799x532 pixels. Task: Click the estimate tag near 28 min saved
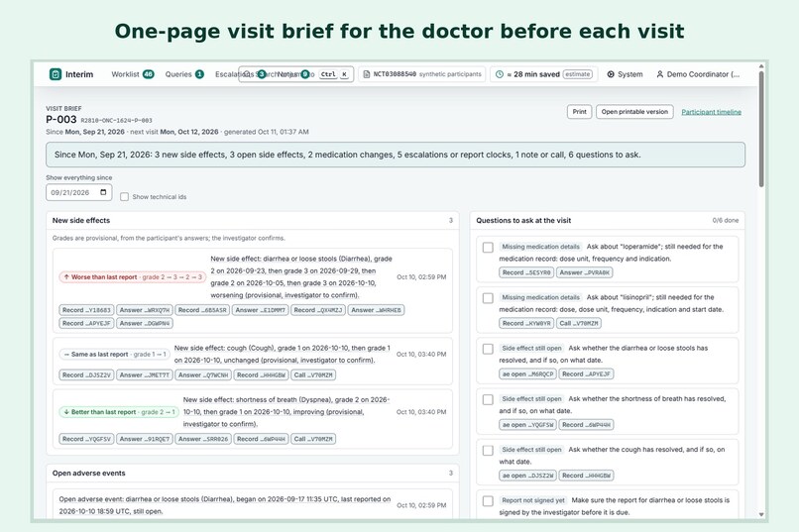pos(578,74)
